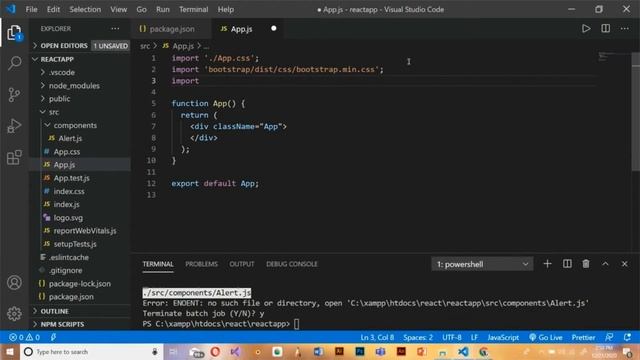Open Explorer views and more actions ellipsis
The width and height of the screenshot is (640, 360).
pos(115,29)
